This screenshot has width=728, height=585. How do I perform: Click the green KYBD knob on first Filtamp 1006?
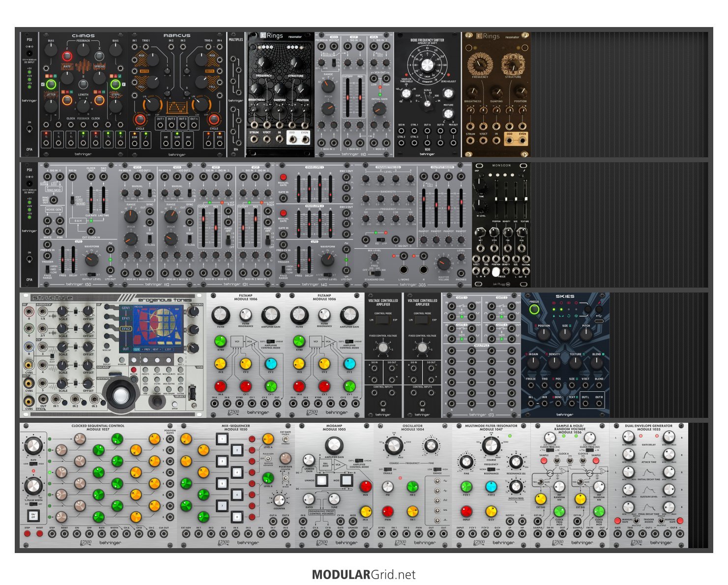pyautogui.click(x=220, y=341)
